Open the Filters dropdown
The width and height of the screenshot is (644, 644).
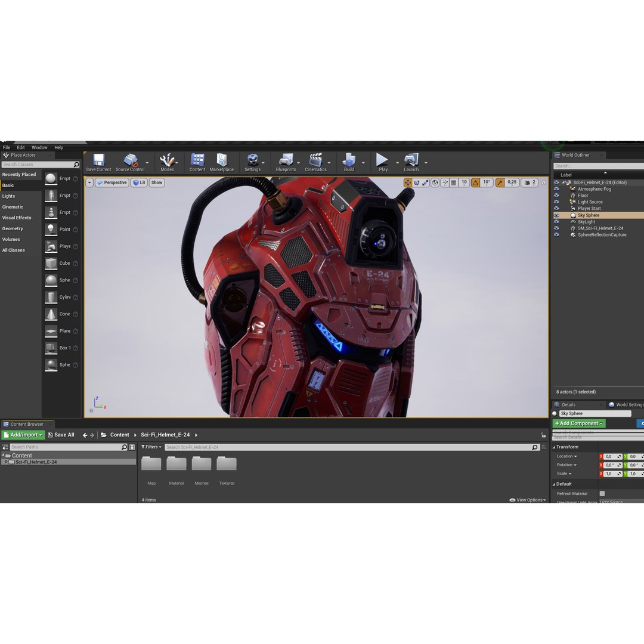tap(151, 447)
